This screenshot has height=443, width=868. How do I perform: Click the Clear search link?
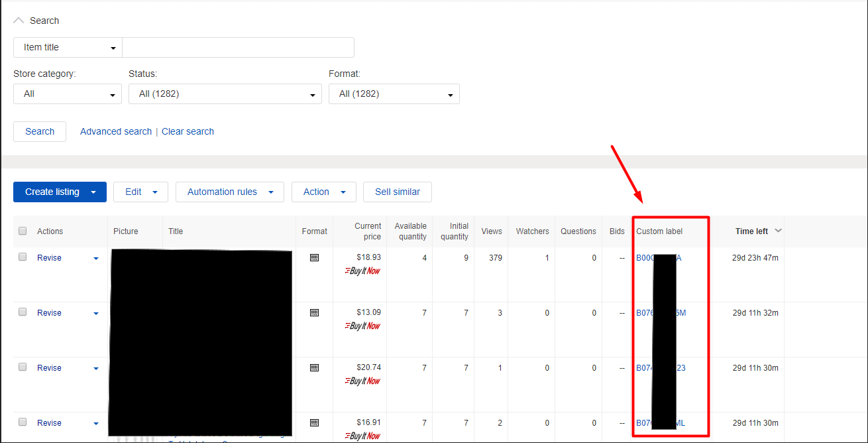click(188, 131)
